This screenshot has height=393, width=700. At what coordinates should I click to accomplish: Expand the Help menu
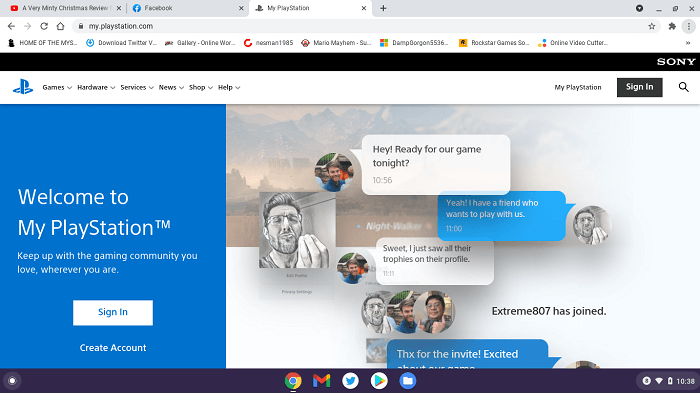[x=229, y=88]
